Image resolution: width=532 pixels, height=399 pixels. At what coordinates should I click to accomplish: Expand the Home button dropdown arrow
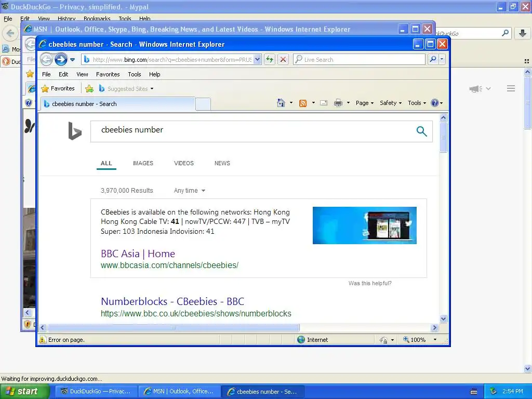tap(291, 103)
